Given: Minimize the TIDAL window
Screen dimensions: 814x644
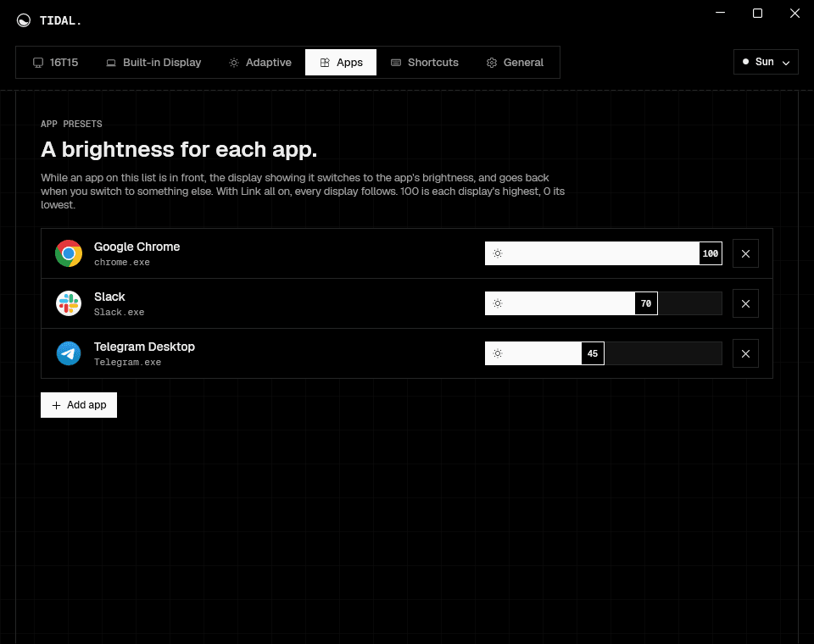Looking at the screenshot, I should point(720,13).
